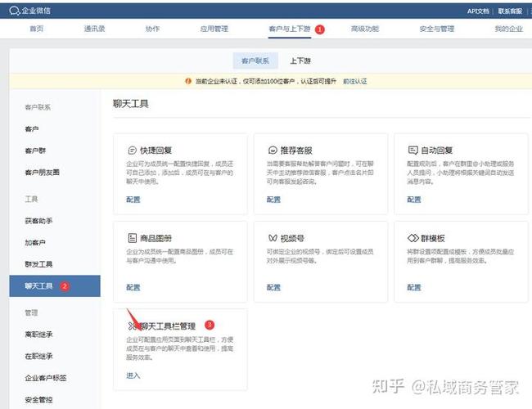Image resolution: width=532 pixels, height=409 pixels.
Task: Click the orange warning icon in notice bar
Action: tap(188, 81)
